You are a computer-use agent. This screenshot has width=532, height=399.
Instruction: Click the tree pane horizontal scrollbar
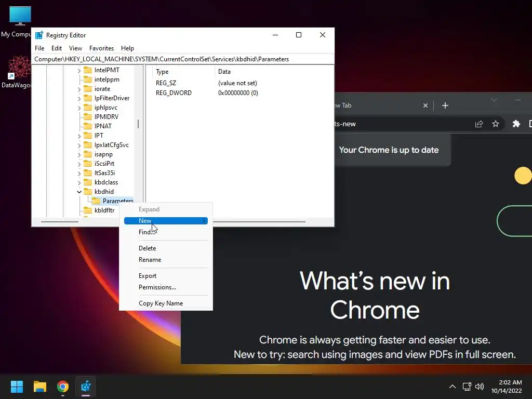tap(59, 221)
